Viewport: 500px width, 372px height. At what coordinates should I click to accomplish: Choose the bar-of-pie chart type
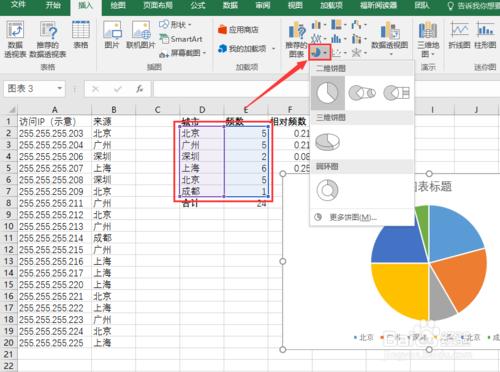(396, 93)
